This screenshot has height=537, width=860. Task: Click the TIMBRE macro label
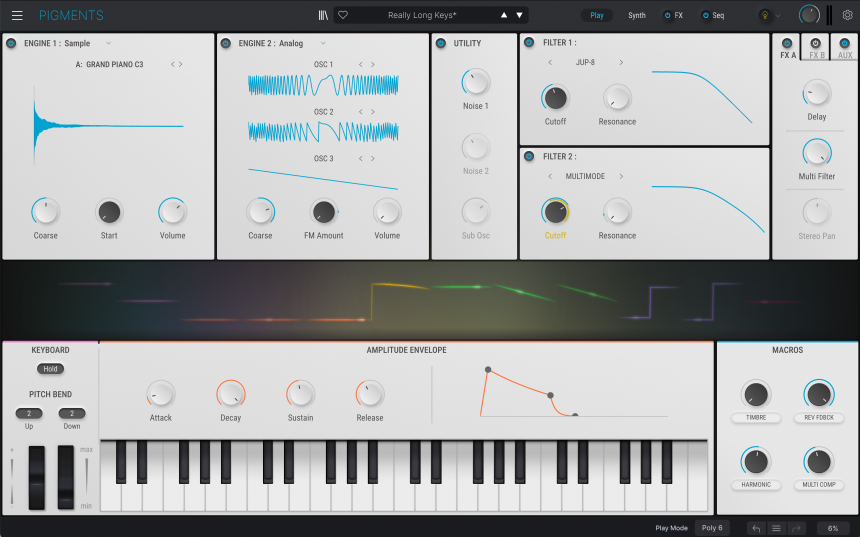[x=756, y=417]
